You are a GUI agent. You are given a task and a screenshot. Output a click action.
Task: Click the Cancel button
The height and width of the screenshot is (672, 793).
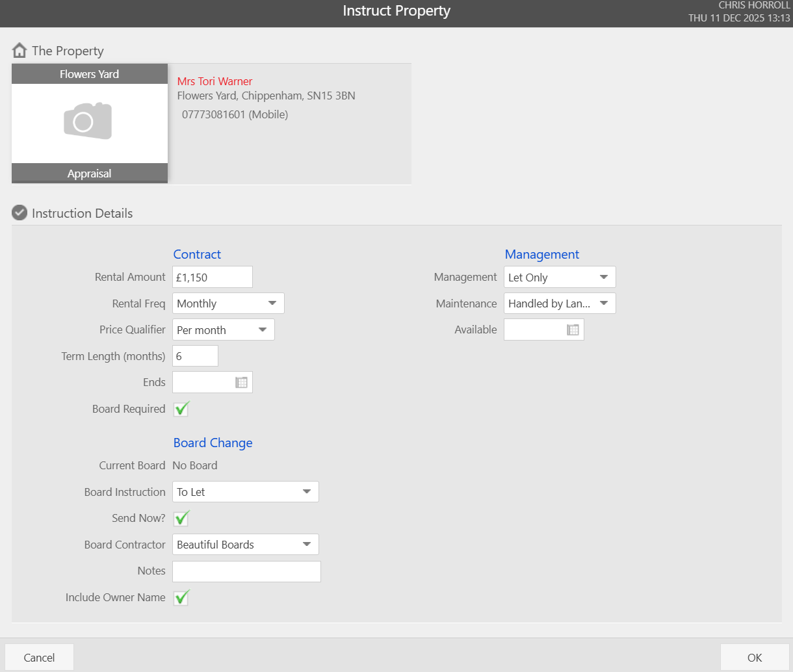[39, 658]
